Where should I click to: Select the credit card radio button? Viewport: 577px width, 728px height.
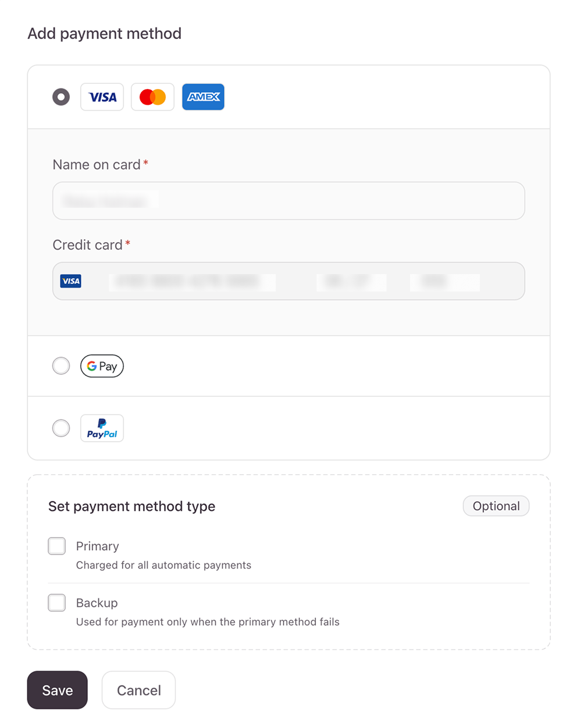[61, 97]
